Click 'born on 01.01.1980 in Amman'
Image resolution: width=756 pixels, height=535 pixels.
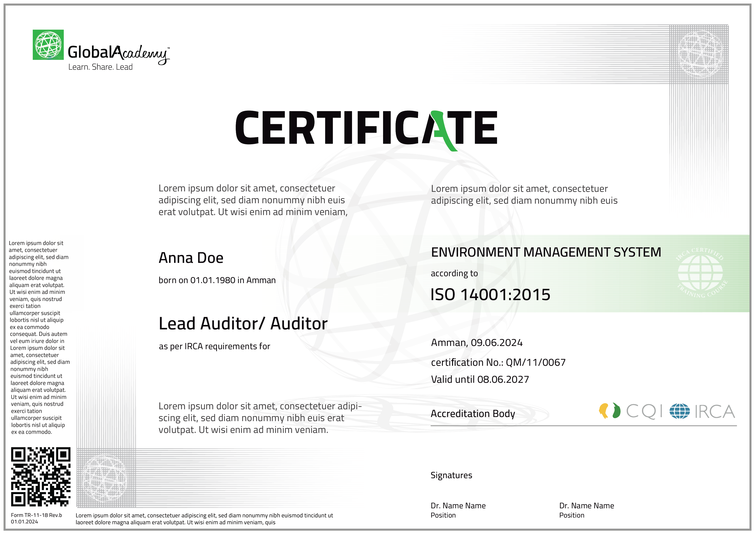[217, 280]
